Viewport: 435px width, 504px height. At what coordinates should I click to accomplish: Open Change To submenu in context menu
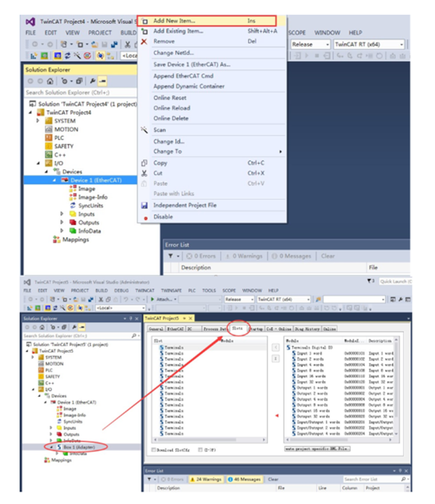(x=212, y=151)
